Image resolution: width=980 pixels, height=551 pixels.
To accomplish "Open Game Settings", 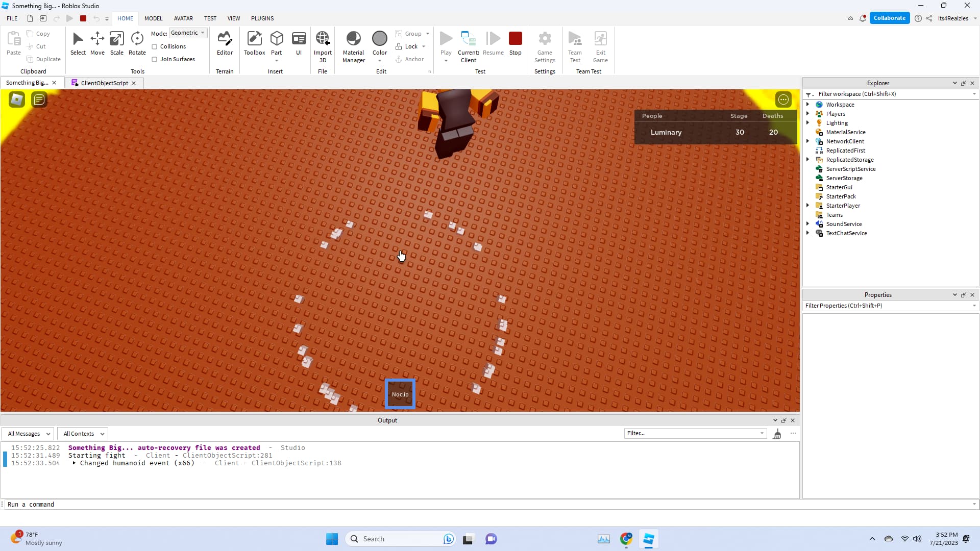I will pos(545,46).
